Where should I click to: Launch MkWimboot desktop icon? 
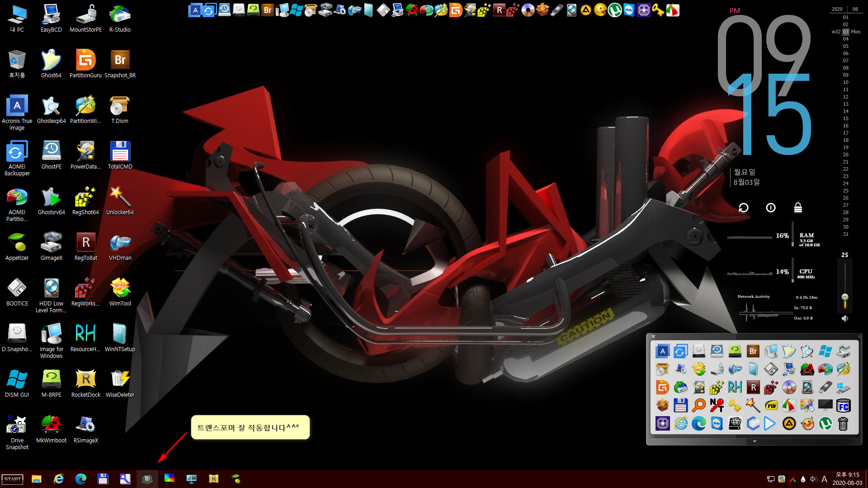51,429
